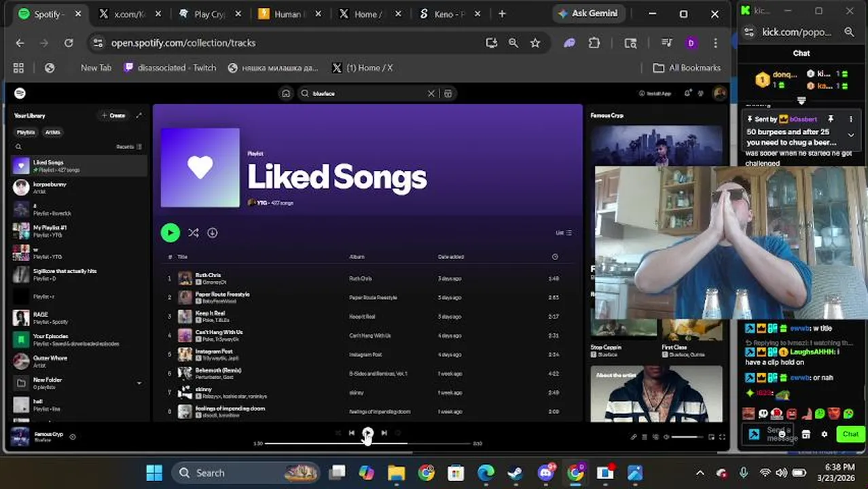Select Paper Route Freestyle track title
Viewport: 868px width, 489px height.
pyautogui.click(x=223, y=294)
